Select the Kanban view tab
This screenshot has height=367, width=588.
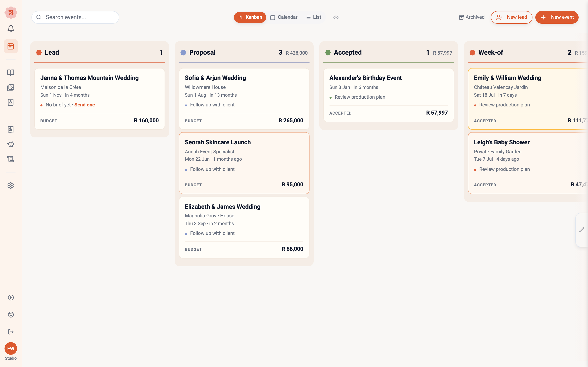coord(250,17)
